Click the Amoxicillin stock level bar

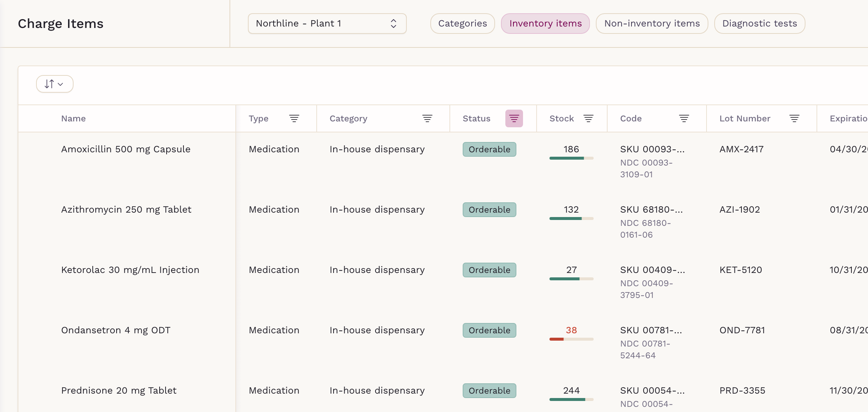pos(571,158)
